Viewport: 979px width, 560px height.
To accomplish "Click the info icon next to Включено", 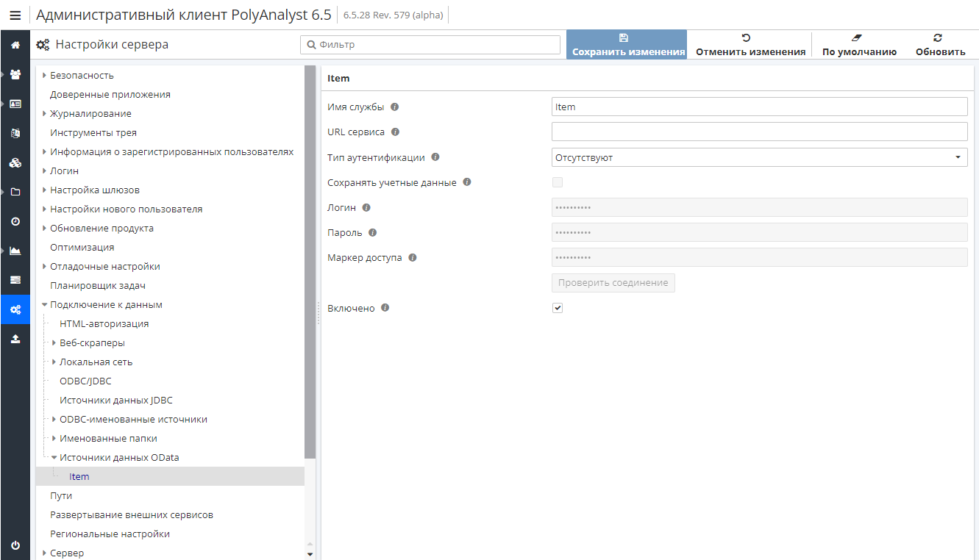I will point(385,308).
